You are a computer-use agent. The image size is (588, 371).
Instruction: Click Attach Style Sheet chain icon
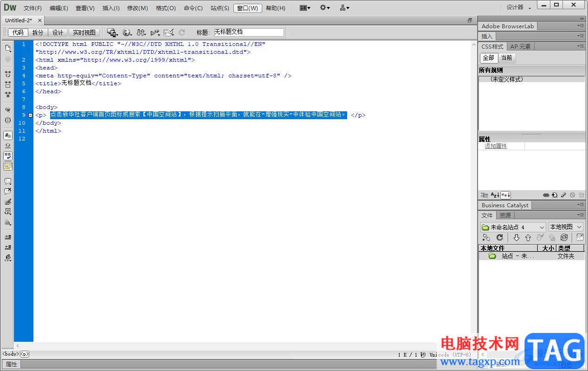pos(546,195)
